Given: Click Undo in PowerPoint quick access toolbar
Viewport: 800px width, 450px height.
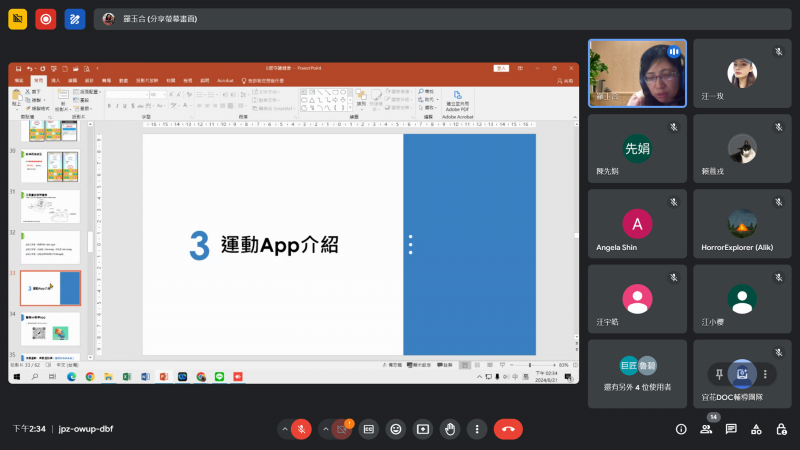Looking at the screenshot, I should pos(30,68).
